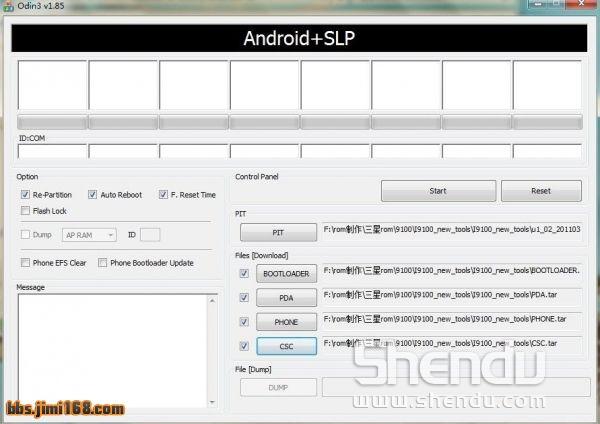Enable Phone EFS Clear checkbox
The image size is (600, 424).
(25, 263)
